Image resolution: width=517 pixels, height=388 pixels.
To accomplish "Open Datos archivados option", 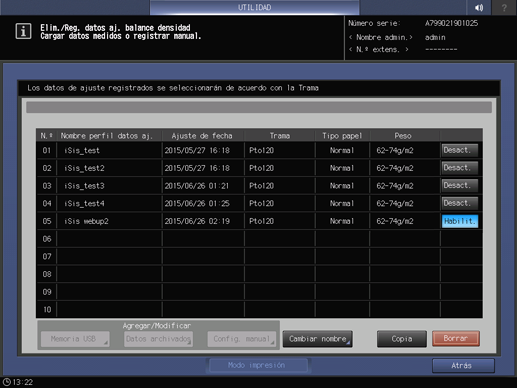I will point(159,339).
